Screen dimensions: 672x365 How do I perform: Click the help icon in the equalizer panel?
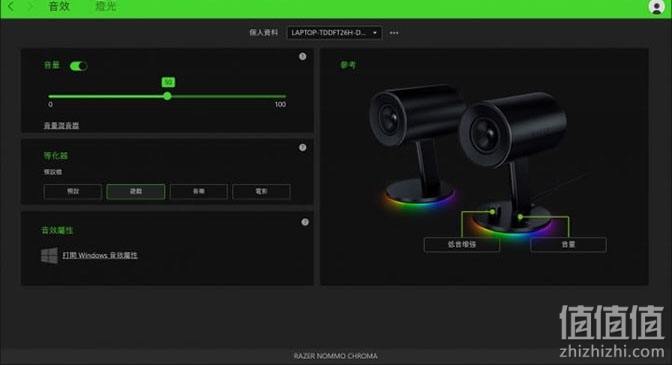(303, 147)
